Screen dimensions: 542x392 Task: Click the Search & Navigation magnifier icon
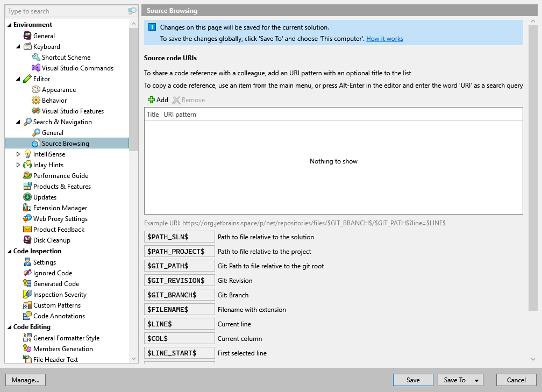tap(27, 122)
